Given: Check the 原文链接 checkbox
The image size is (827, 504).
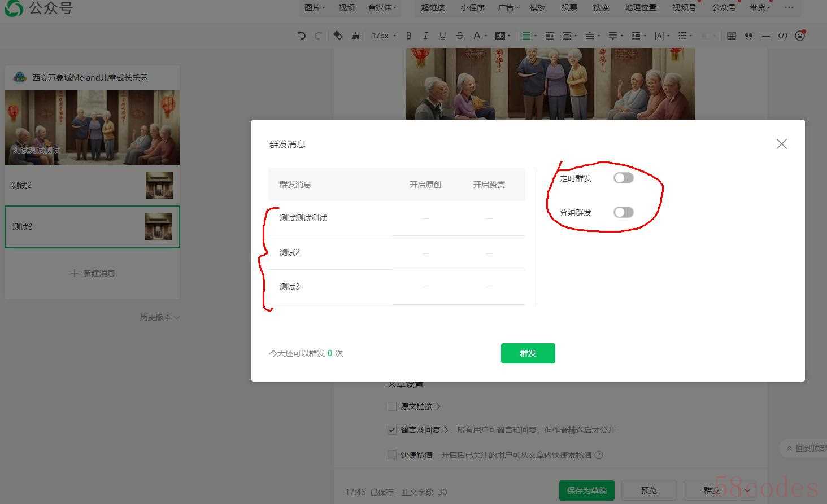Looking at the screenshot, I should point(392,406).
